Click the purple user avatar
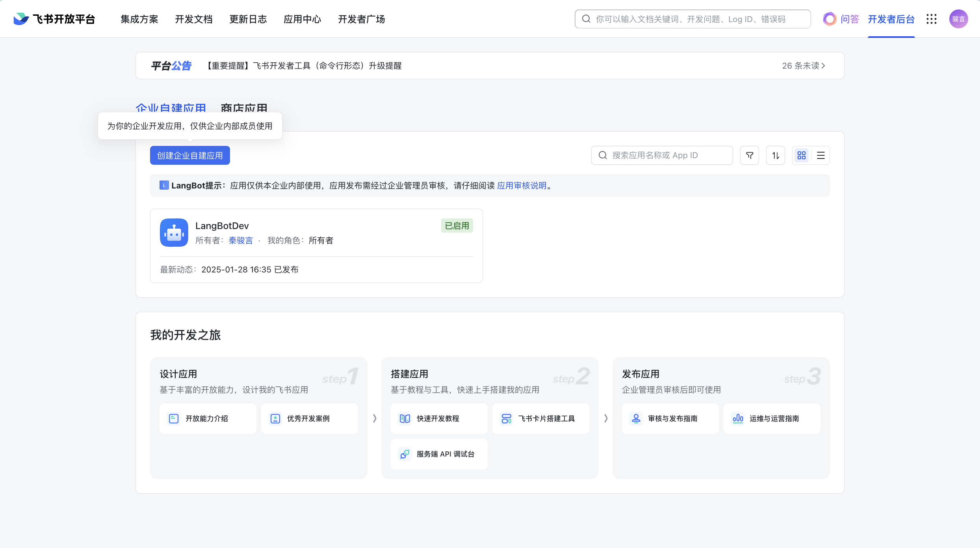Image resolution: width=980 pixels, height=548 pixels. (958, 19)
